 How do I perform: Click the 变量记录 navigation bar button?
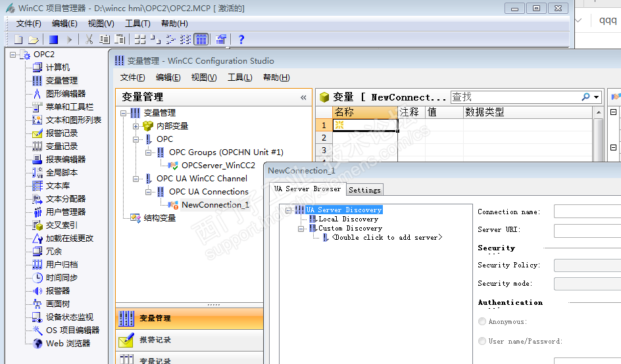point(189,358)
